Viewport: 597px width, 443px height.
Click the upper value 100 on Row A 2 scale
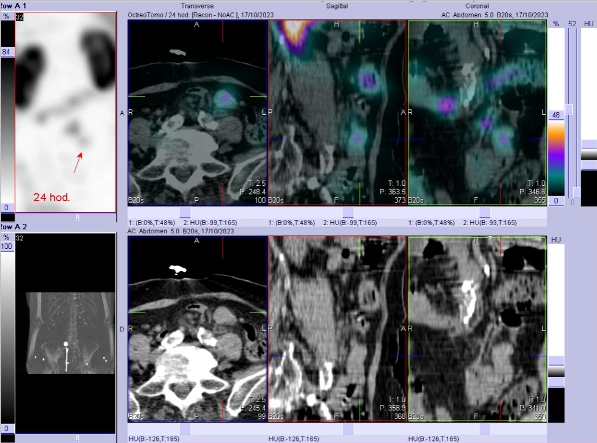point(7,246)
